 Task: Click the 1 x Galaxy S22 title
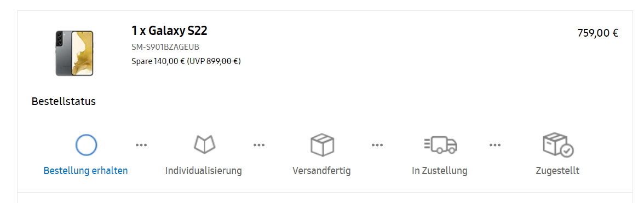(x=169, y=31)
